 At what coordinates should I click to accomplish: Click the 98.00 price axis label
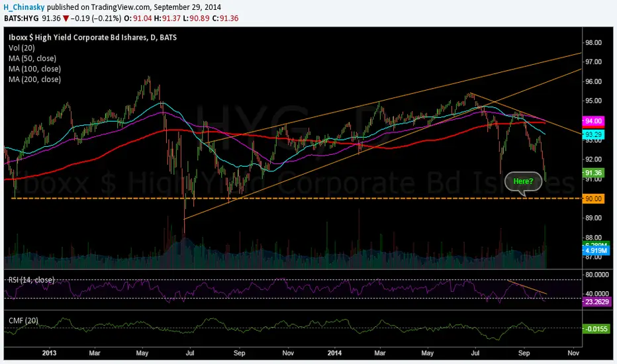pyautogui.click(x=593, y=42)
